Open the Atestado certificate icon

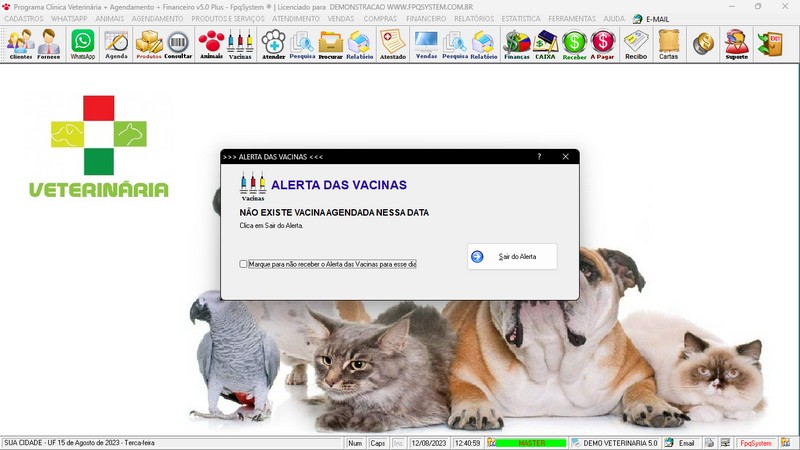point(393,44)
